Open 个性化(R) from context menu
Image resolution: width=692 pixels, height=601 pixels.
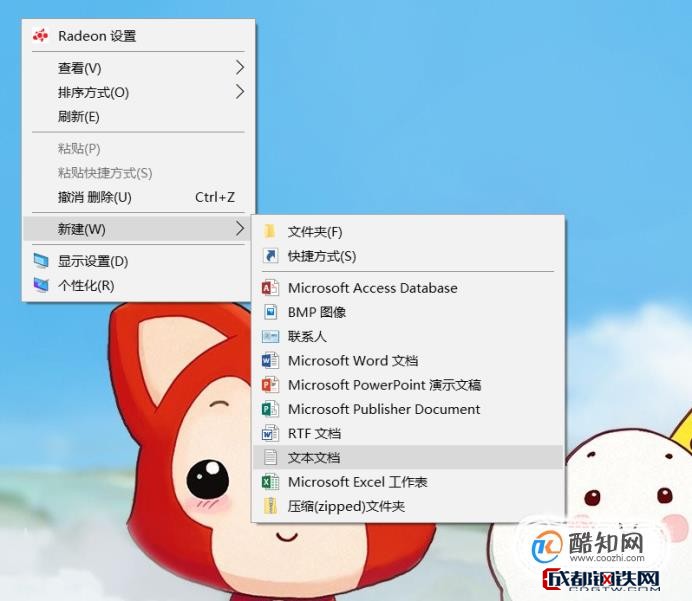coord(138,285)
